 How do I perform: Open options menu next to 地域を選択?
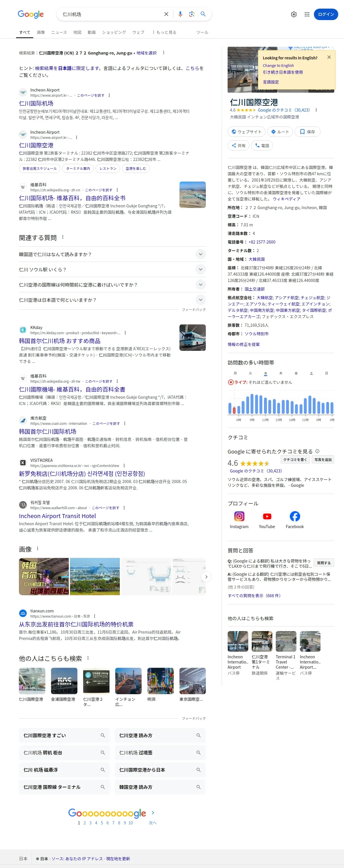tap(164, 53)
